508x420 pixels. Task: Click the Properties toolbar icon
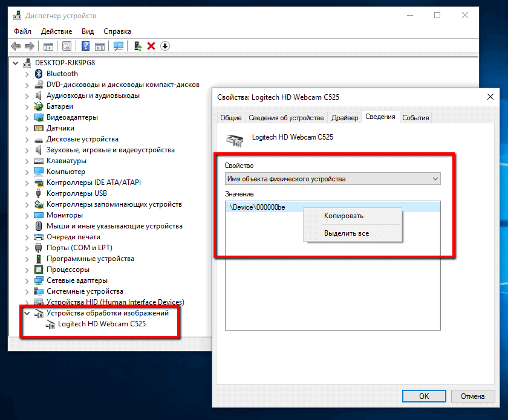coord(67,47)
